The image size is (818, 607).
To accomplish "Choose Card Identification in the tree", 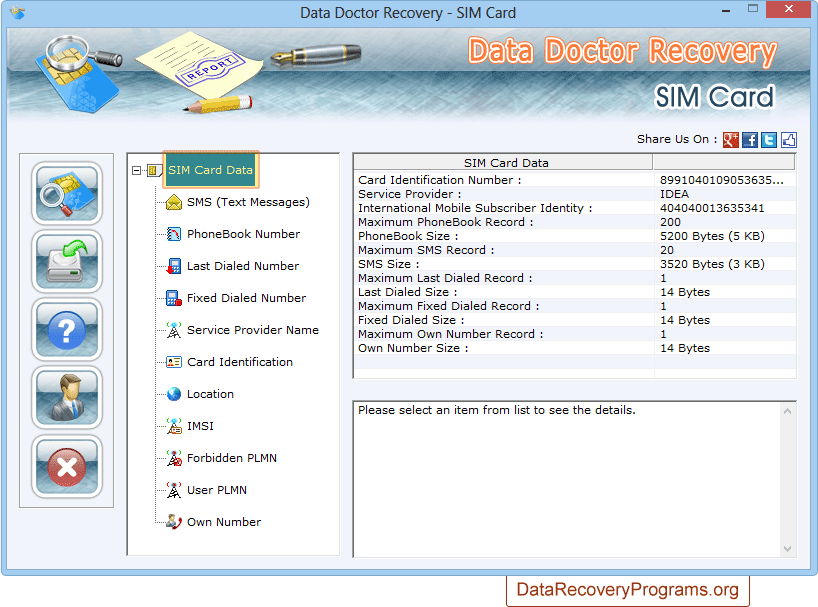I will click(x=240, y=362).
